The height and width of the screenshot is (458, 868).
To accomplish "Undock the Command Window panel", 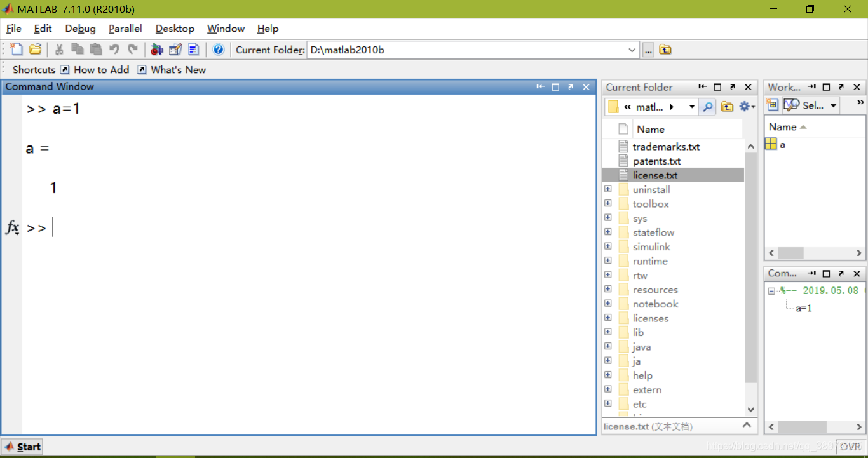I will (571, 87).
